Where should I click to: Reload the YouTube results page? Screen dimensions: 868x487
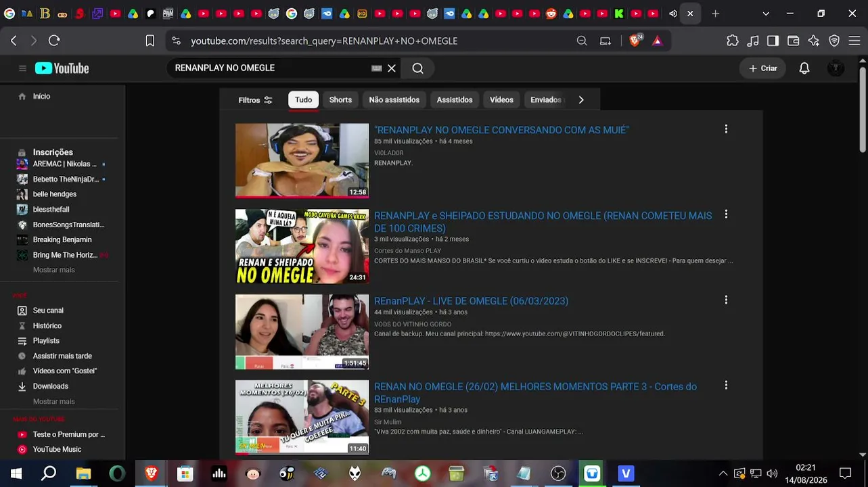point(54,41)
